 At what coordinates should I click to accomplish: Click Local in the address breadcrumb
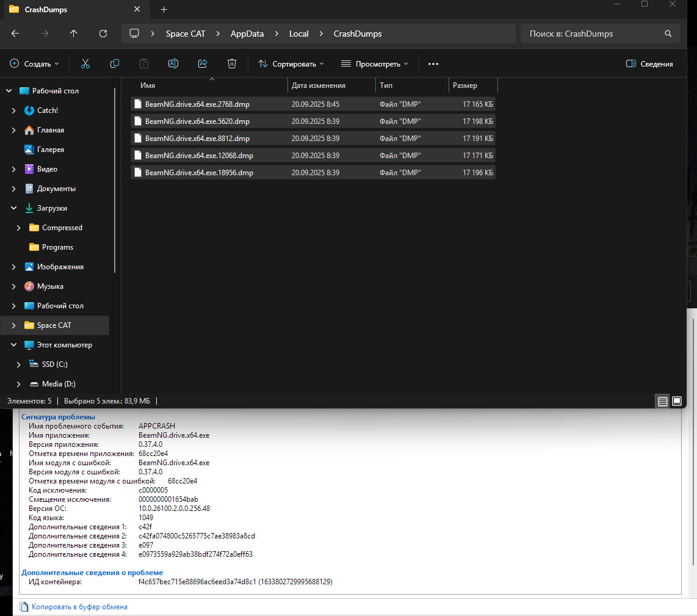[298, 34]
